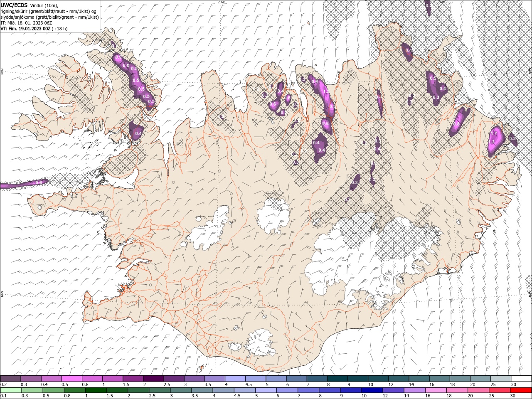Select the crimson swatch at 25 in rain legend

point(500,390)
